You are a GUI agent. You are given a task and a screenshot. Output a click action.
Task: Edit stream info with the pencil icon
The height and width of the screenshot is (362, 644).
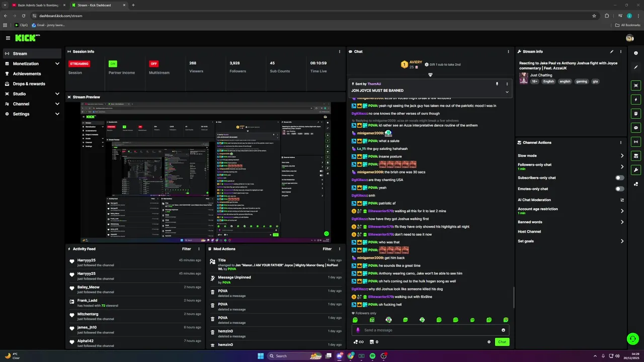[x=612, y=51]
